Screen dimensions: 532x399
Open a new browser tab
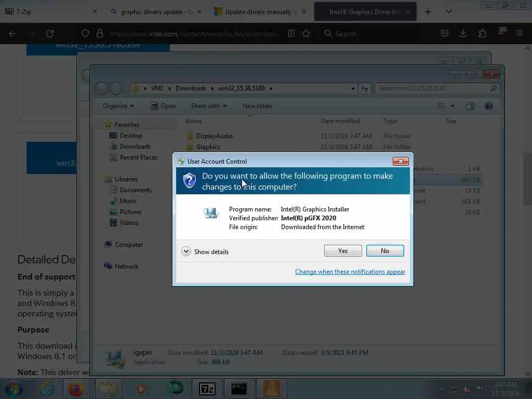click(x=428, y=11)
